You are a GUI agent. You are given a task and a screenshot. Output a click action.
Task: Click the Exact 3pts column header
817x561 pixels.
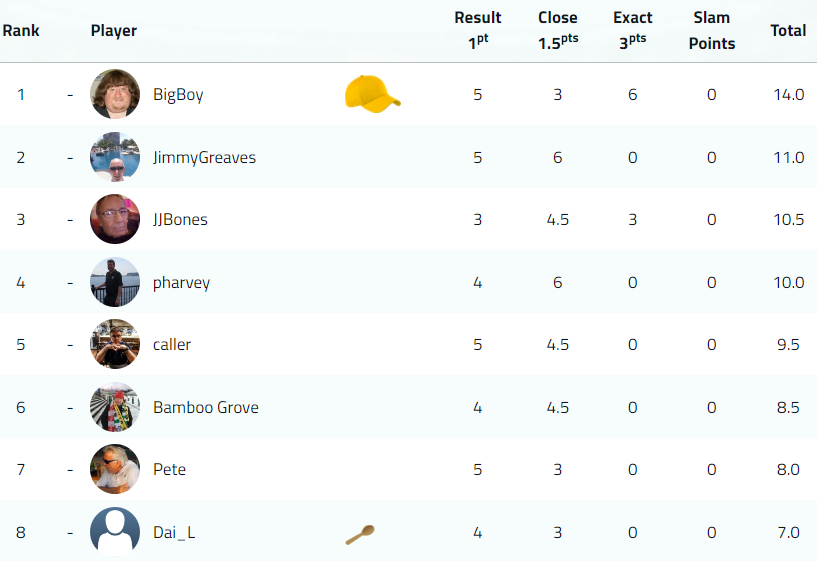[633, 30]
